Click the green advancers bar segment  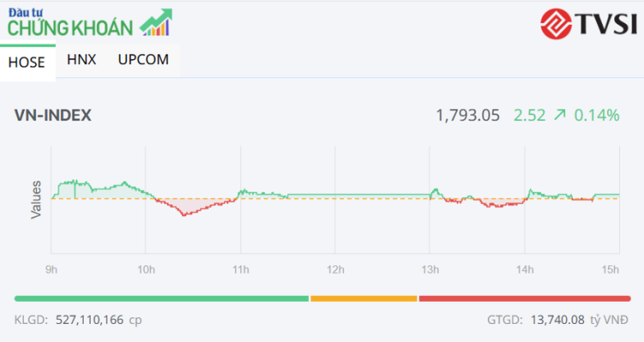click(162, 298)
